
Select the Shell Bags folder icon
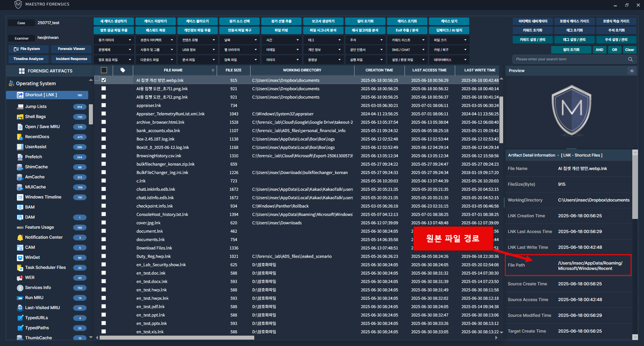[x=20, y=117]
